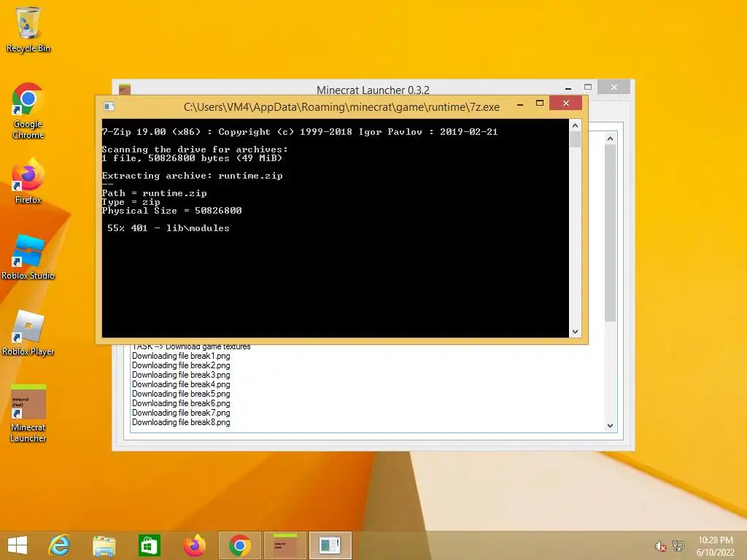The height and width of the screenshot is (560, 747).
Task: Click the 7z.exe console title bar path
Action: [341, 107]
